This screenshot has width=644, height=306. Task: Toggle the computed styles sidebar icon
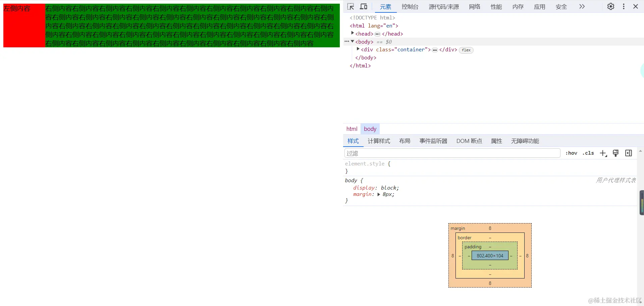(629, 153)
